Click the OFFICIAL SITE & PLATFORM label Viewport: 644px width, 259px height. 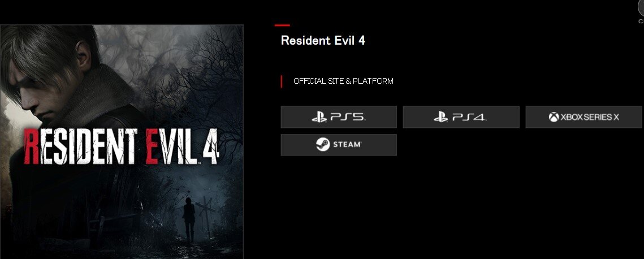[x=343, y=81]
